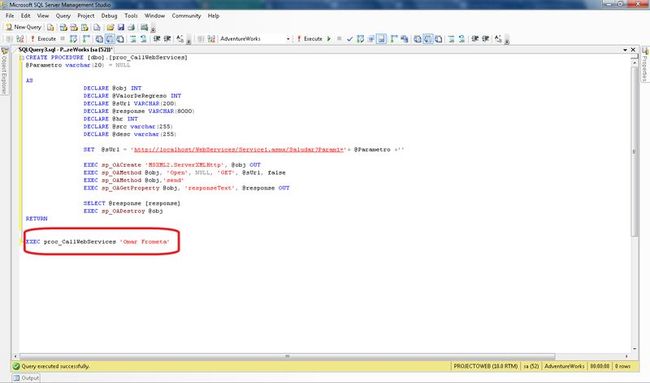Collapse the CREATE PROCEDURE outlining block

tap(22, 58)
